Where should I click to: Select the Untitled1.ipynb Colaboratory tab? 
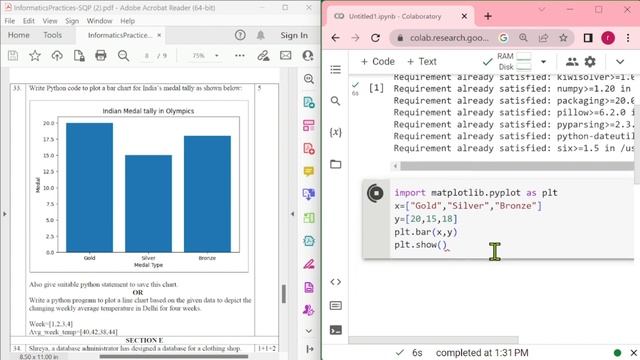[x=400, y=16]
